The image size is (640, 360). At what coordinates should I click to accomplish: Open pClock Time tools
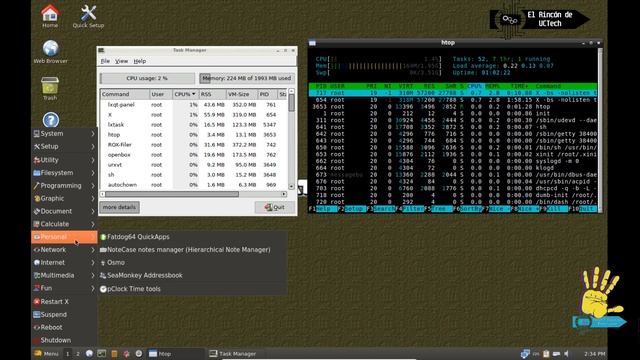pyautogui.click(x=192, y=289)
